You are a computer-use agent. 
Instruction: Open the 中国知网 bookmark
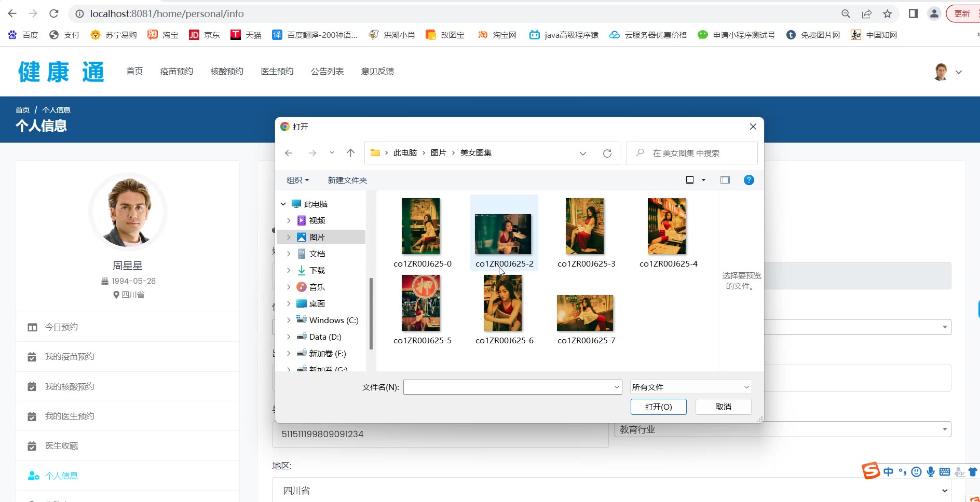(x=874, y=35)
